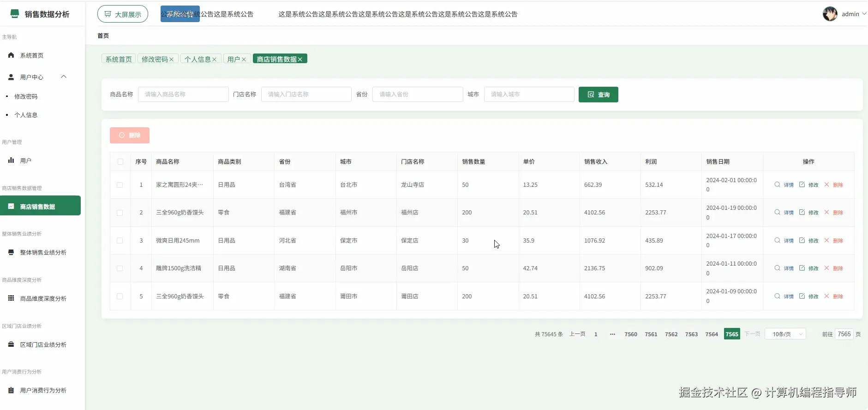Open 区域门店业绩分析 menu item
This screenshot has height=410, width=868.
tap(42, 345)
